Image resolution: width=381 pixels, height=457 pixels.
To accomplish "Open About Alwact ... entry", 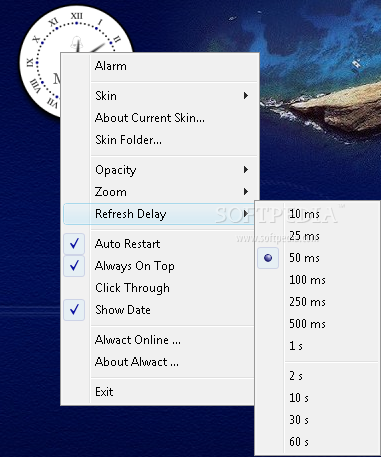I will click(159, 362).
